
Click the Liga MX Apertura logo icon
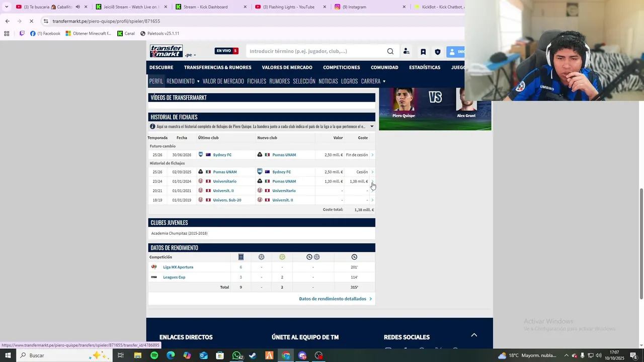pos(154,267)
